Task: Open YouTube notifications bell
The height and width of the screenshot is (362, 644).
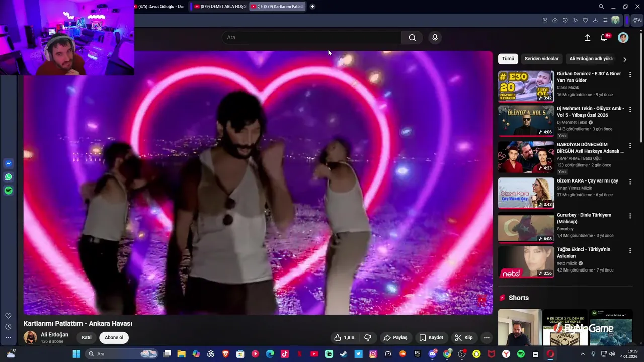Action: (x=604, y=38)
